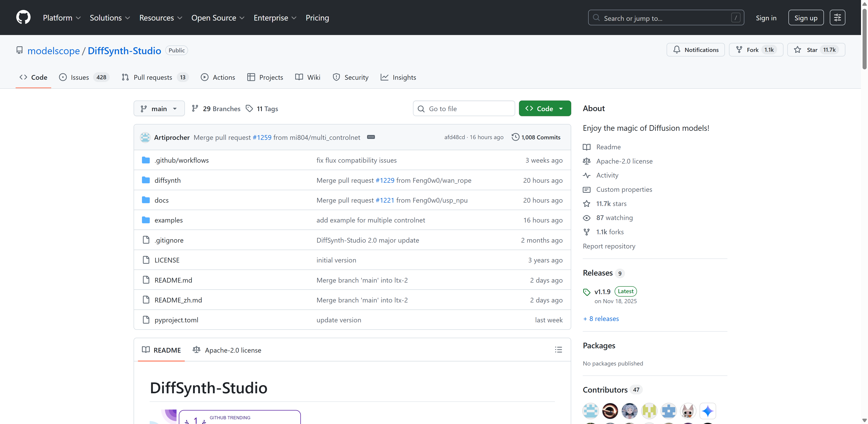Click the Notifications bell button
868x424 pixels.
pyautogui.click(x=696, y=50)
